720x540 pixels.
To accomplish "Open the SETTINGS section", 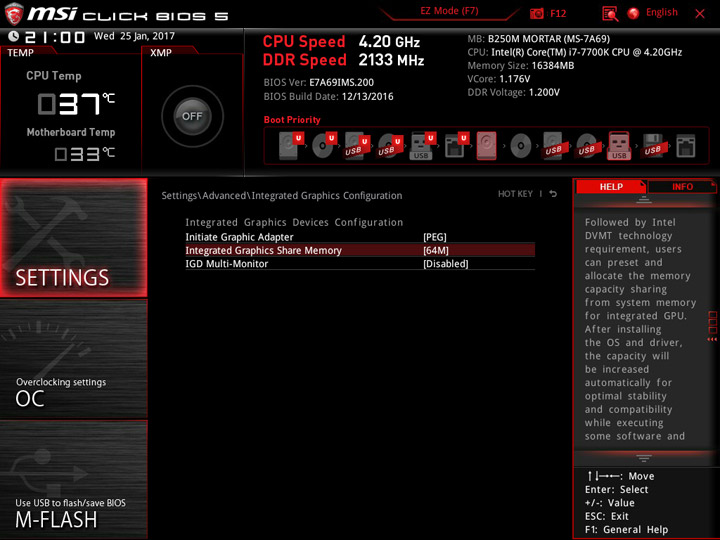I will pyautogui.click(x=73, y=237).
